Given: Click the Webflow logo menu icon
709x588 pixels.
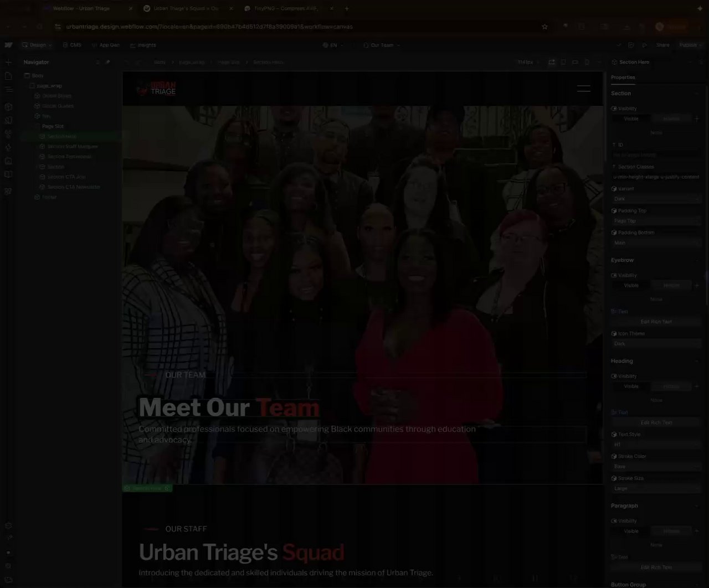Looking at the screenshot, I should tap(8, 45).
